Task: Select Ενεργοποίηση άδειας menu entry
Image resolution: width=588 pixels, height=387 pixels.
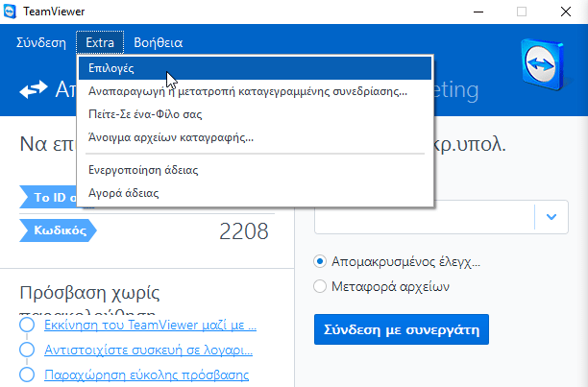Action: click(x=255, y=170)
